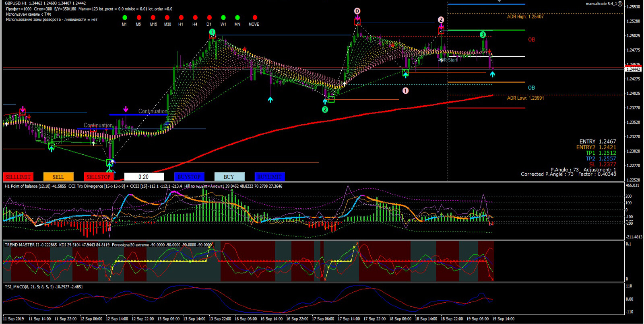Click the 13 Sep 22:00 time axis label
The height and width of the screenshot is (324, 644).
click(220, 319)
